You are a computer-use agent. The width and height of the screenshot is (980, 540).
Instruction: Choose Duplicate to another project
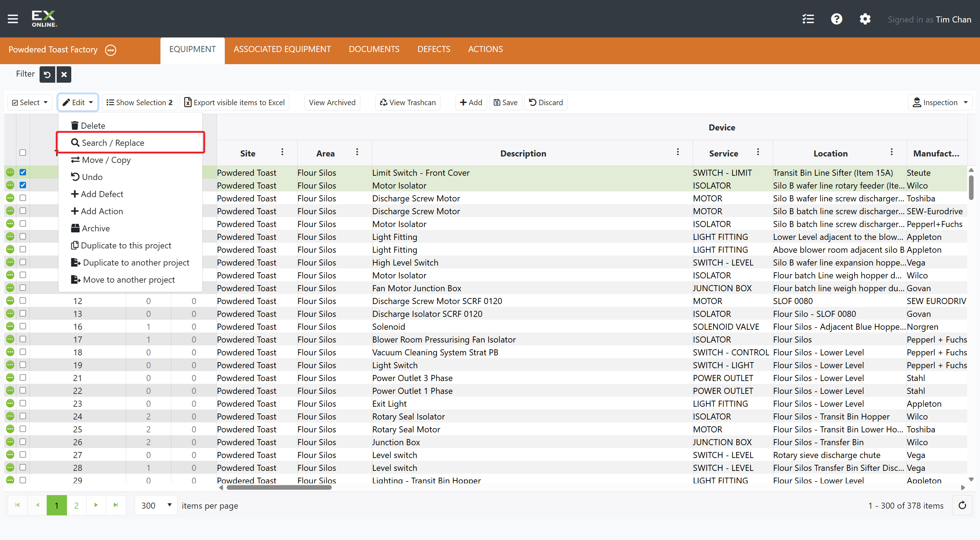pyautogui.click(x=130, y=263)
